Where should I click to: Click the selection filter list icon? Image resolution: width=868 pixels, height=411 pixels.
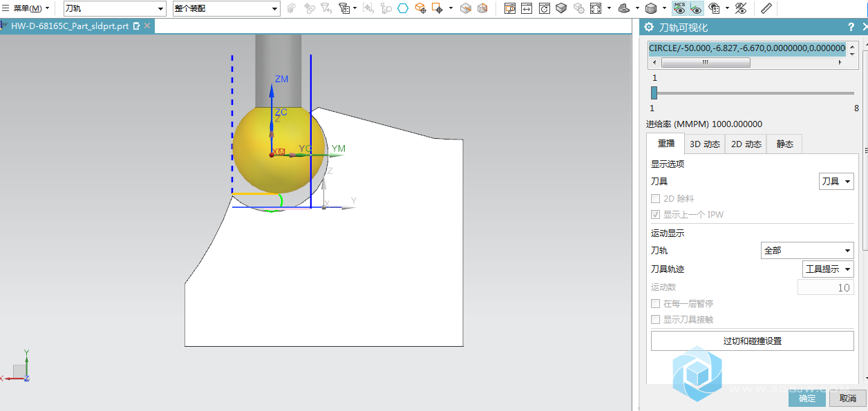pyautogui.click(x=344, y=8)
